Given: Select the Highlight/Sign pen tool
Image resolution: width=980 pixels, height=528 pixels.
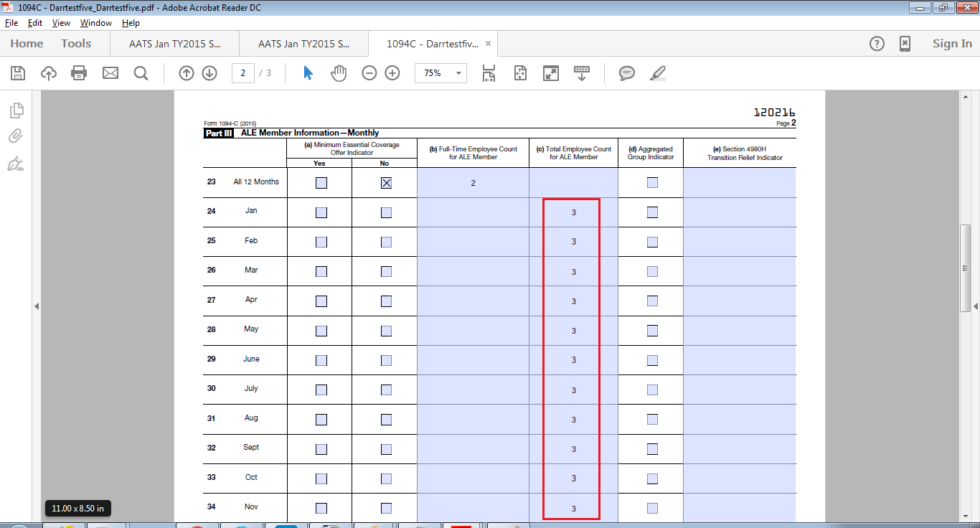Looking at the screenshot, I should tap(657, 73).
